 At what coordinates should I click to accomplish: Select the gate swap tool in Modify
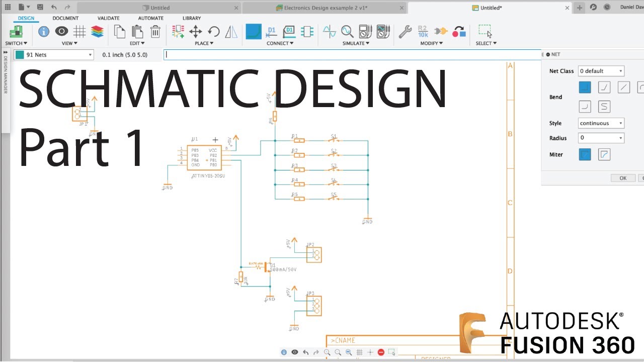point(441,32)
